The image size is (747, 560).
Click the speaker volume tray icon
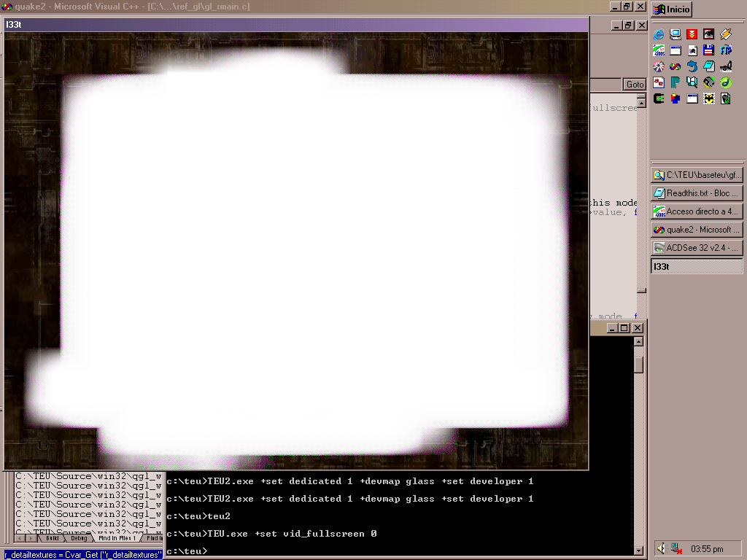pyautogui.click(x=661, y=548)
